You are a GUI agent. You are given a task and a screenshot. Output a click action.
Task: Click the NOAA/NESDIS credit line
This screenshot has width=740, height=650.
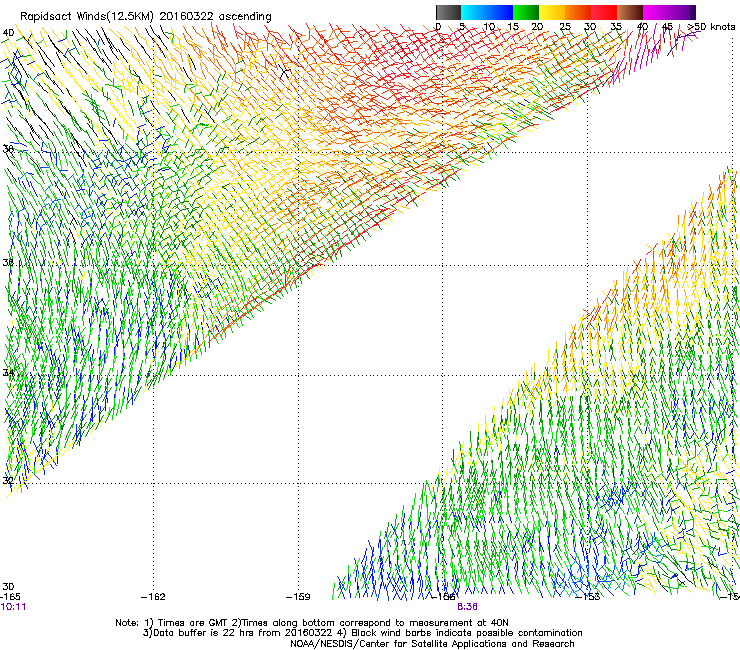point(432,644)
